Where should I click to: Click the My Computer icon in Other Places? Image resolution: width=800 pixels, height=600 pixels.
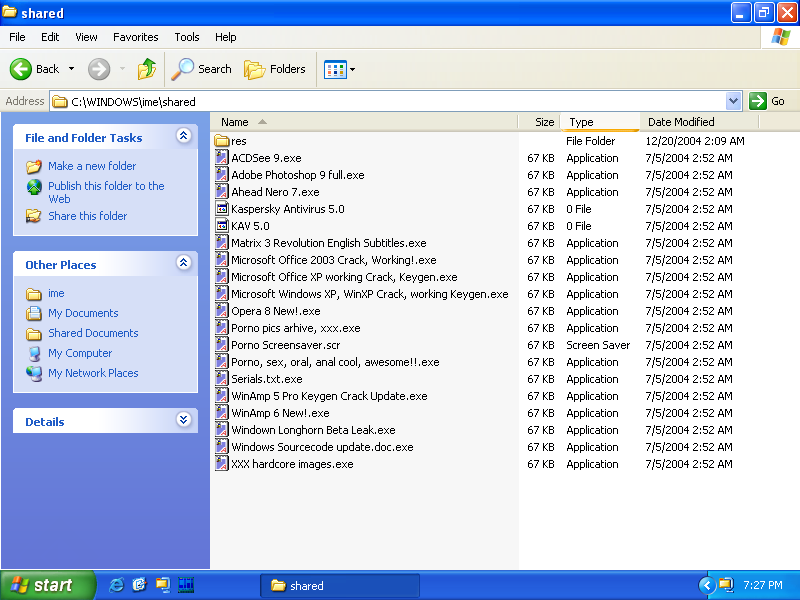click(x=34, y=353)
